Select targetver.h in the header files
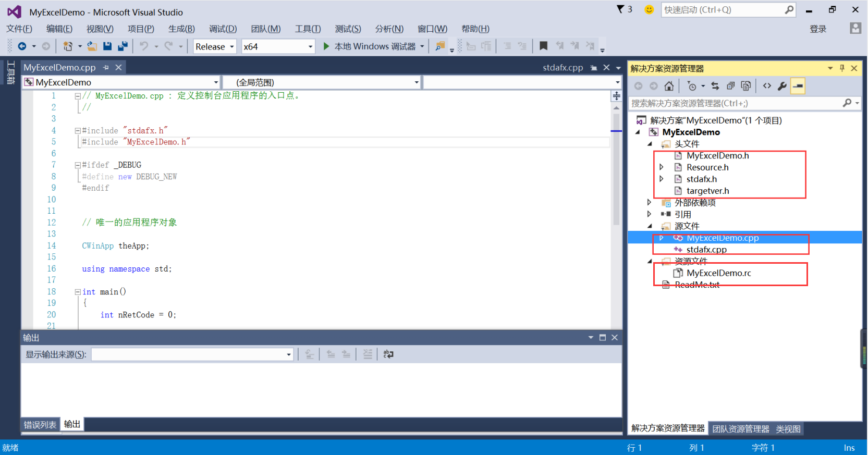The image size is (868, 455). coord(707,191)
